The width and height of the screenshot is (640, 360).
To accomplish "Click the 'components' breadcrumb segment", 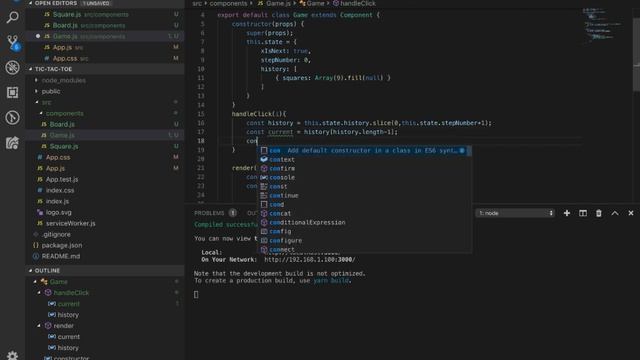I will [228, 3].
